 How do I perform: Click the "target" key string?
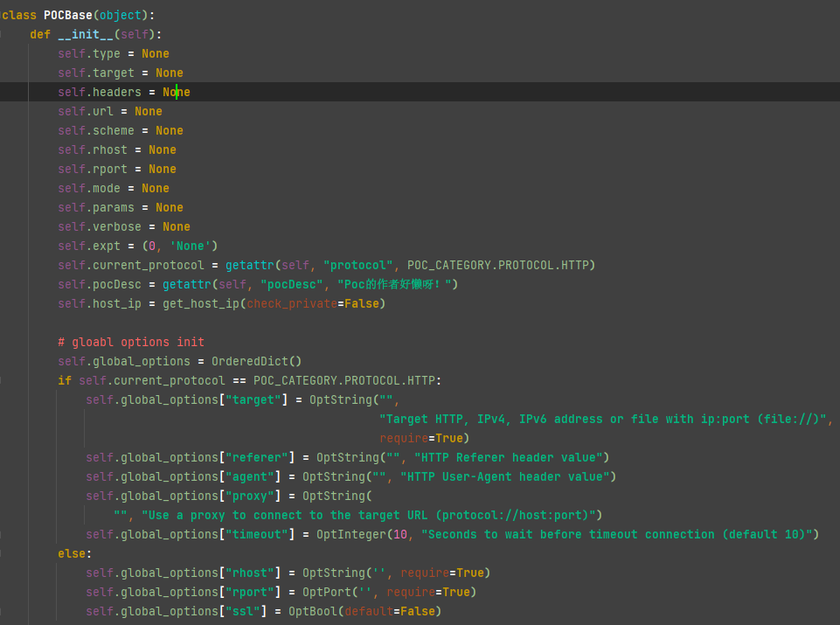[x=253, y=400]
